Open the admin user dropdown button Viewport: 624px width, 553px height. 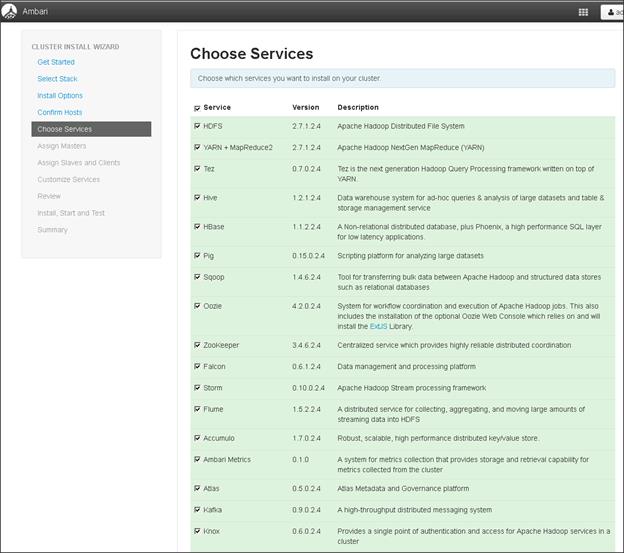[613, 12]
